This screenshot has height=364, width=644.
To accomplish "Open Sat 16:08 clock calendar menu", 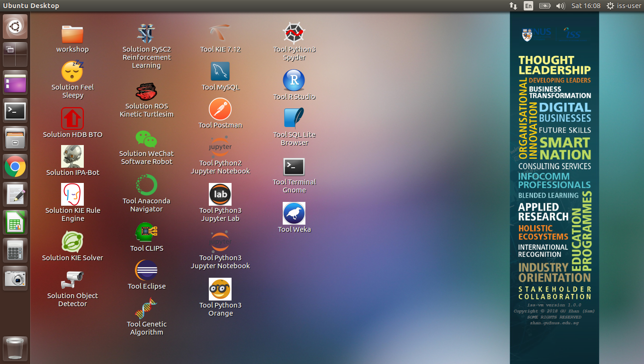I will (586, 6).
